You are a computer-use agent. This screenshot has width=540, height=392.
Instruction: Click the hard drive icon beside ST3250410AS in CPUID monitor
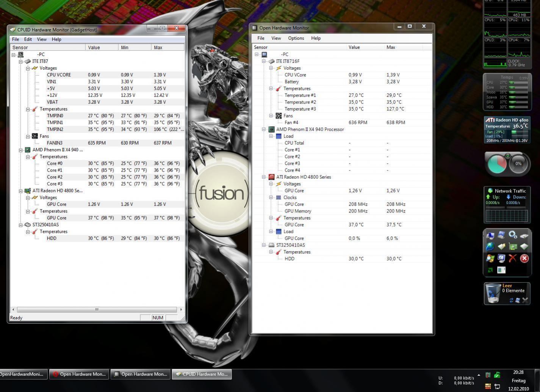tap(28, 225)
